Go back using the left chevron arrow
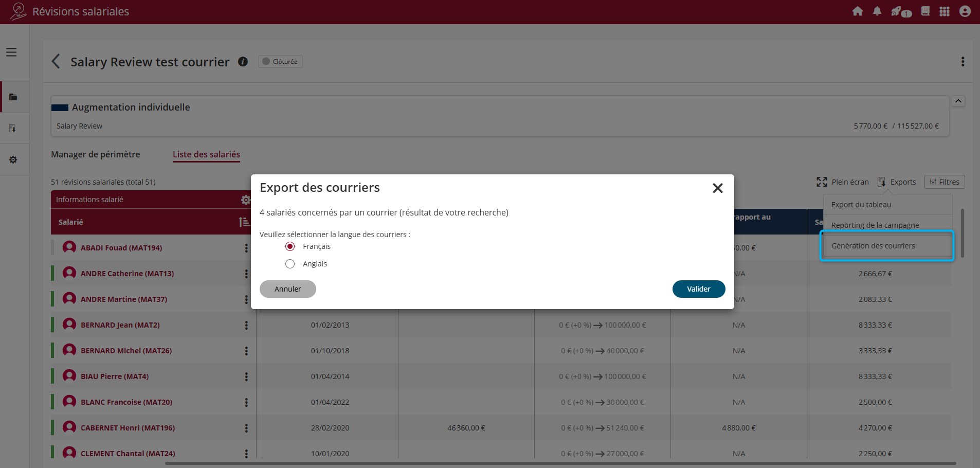This screenshot has height=468, width=980. (56, 62)
